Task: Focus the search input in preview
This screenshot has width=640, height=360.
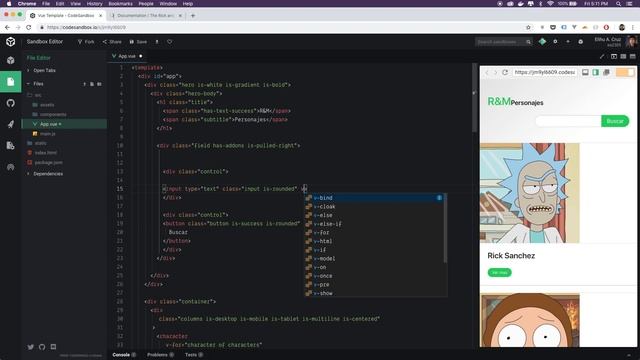Action: pyautogui.click(x=568, y=121)
